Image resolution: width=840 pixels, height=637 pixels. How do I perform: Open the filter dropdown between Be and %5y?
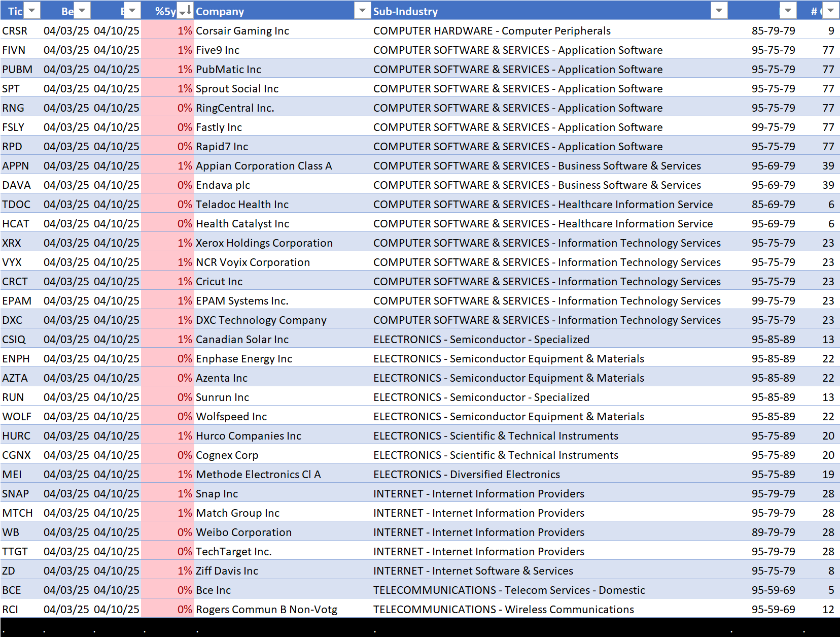pyautogui.click(x=132, y=11)
